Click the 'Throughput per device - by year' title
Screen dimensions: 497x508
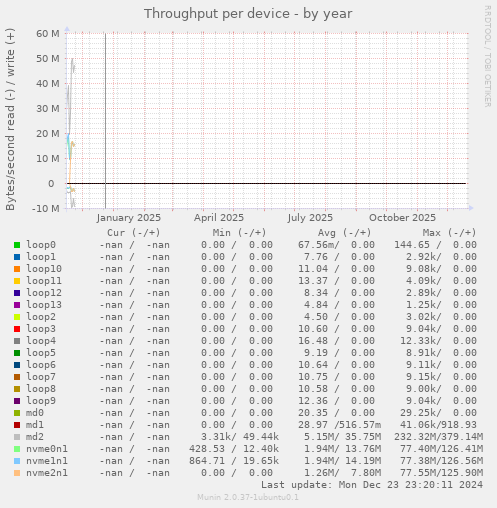(x=248, y=14)
